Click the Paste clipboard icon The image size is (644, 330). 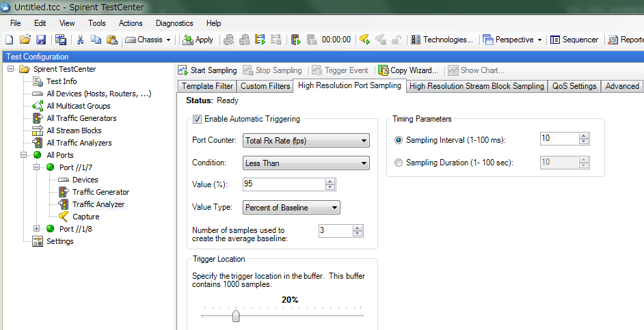click(111, 40)
